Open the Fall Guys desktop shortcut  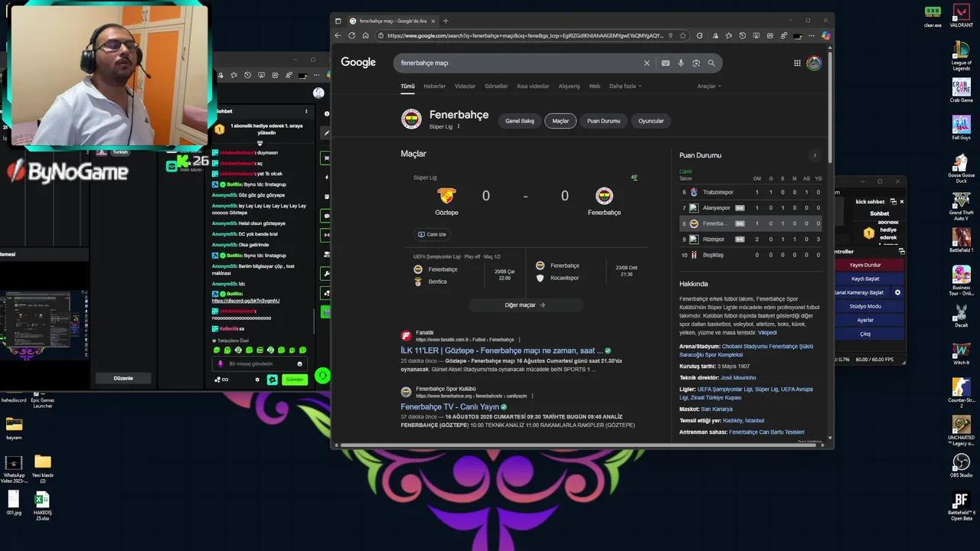coord(961,128)
